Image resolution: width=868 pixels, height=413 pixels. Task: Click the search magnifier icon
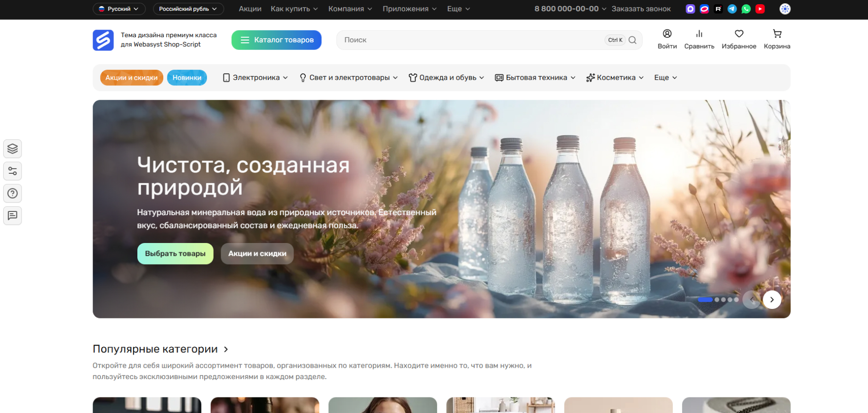coord(633,40)
